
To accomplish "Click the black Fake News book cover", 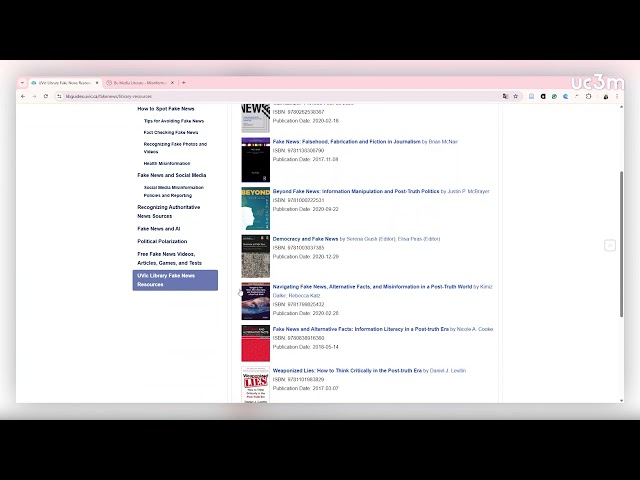I will click(256, 160).
